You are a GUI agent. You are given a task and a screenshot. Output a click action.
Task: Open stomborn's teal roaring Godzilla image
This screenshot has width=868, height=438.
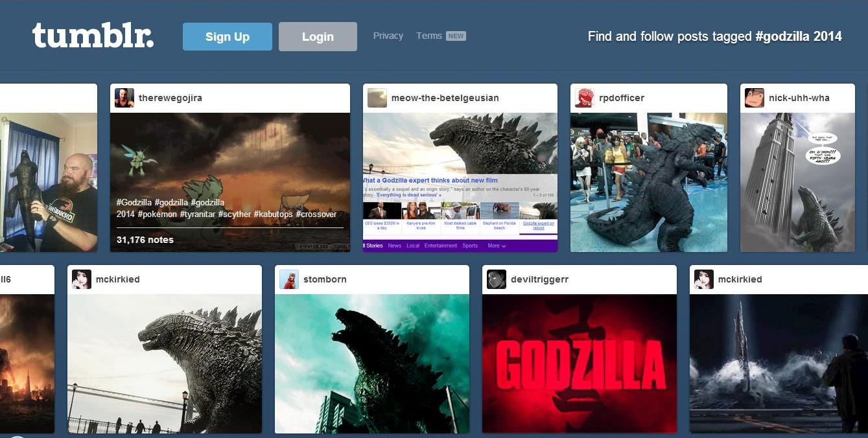372,363
